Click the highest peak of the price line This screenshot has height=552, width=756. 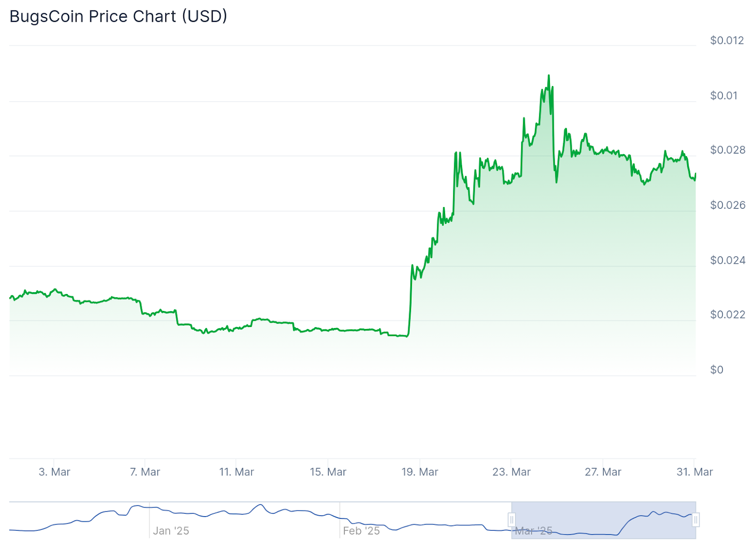pos(549,76)
